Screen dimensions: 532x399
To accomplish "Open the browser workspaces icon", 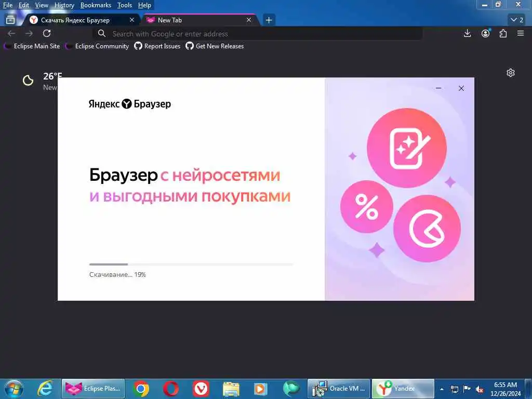I will (x=10, y=20).
